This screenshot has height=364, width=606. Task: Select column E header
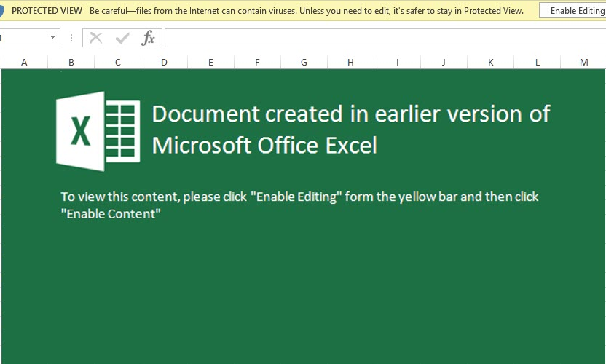click(x=210, y=63)
